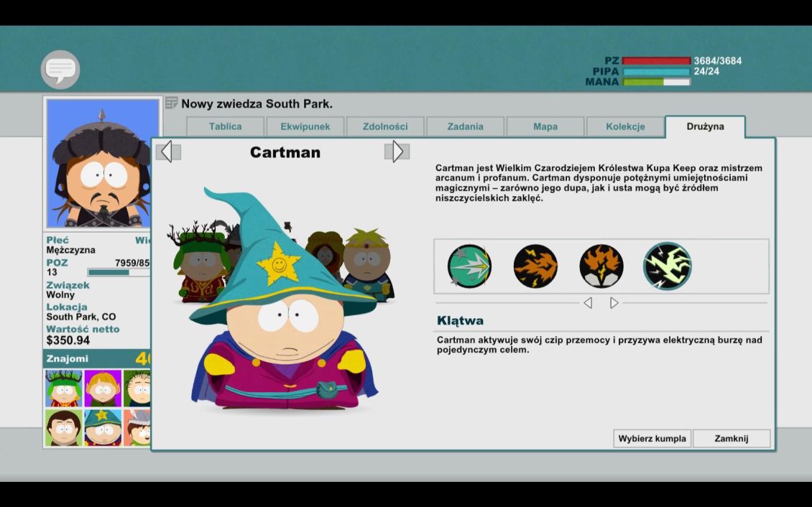Image resolution: width=812 pixels, height=507 pixels.
Task: Switch to the Tablica tab
Action: (225, 126)
